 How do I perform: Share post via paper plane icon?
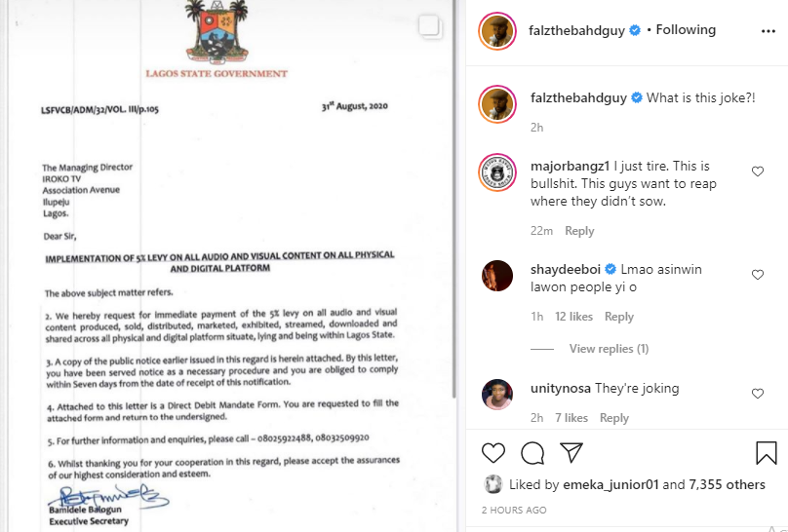571,452
